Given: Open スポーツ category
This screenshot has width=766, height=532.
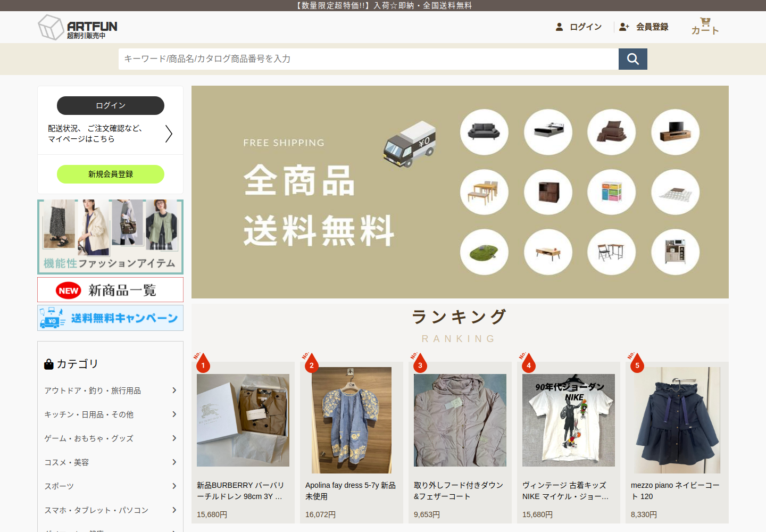Looking at the screenshot, I should coord(59,486).
